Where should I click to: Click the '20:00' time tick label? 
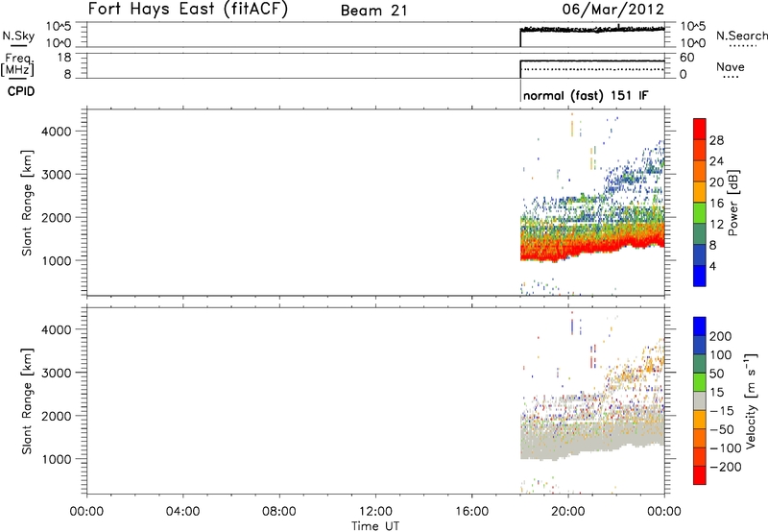coord(568,512)
